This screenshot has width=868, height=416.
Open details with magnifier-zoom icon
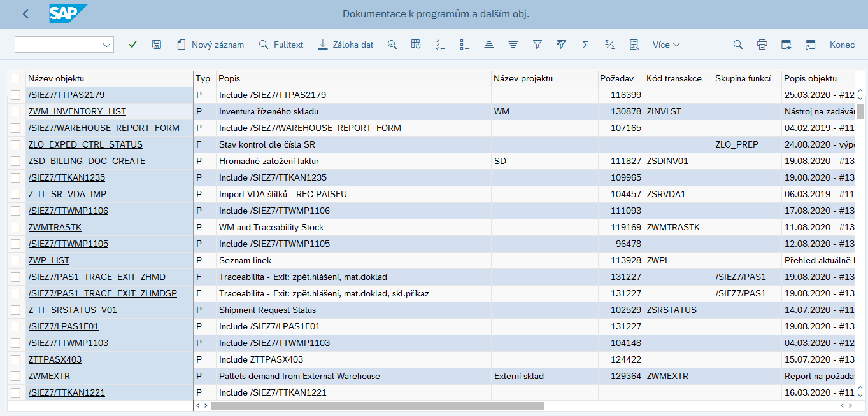click(x=392, y=45)
